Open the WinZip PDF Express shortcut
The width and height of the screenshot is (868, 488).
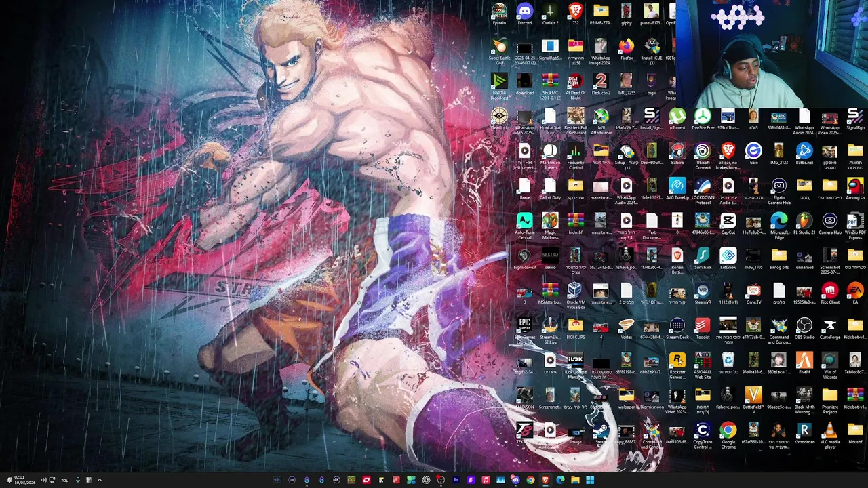click(855, 226)
